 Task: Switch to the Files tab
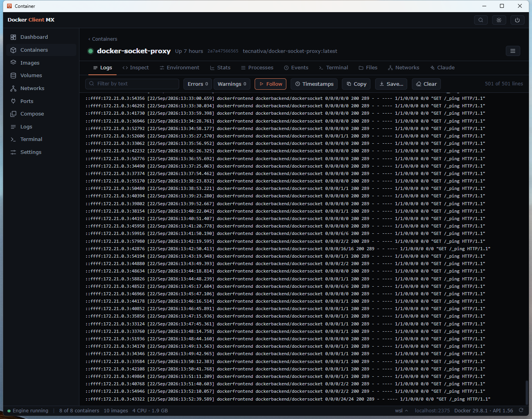368,67
